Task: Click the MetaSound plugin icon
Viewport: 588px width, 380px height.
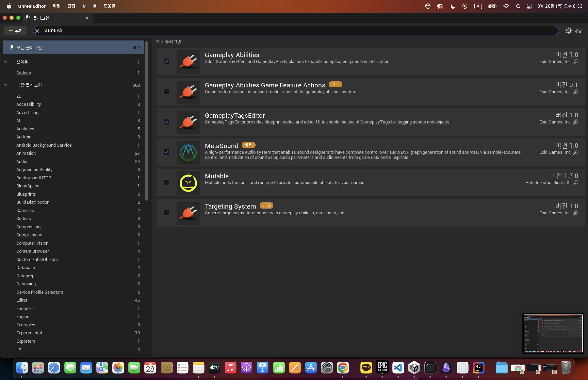Action: click(188, 153)
